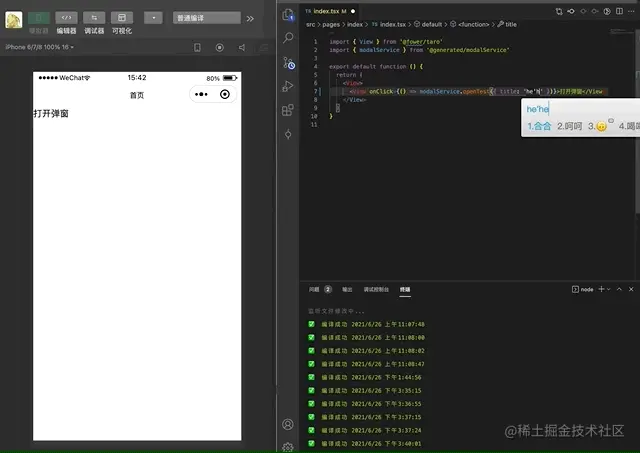640x453 pixels.
Task: Open the iPhone 6/7/8 device selector
Action: 40,47
